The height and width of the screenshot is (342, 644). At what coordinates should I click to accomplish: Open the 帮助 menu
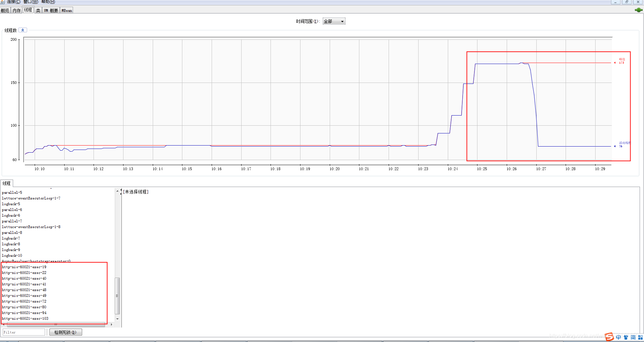point(48,2)
